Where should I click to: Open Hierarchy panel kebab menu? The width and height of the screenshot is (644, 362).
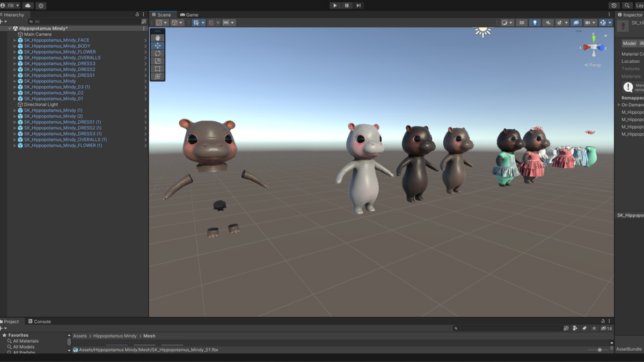[143, 14]
